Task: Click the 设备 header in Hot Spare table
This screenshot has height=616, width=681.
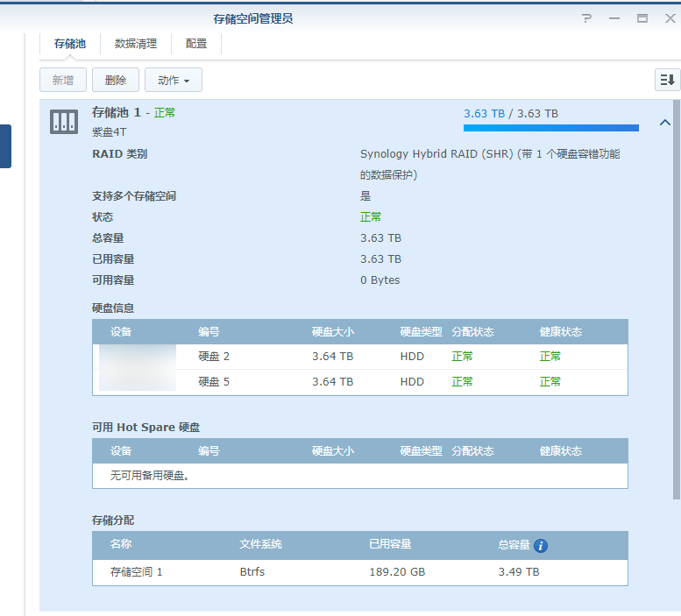Action: [x=121, y=451]
